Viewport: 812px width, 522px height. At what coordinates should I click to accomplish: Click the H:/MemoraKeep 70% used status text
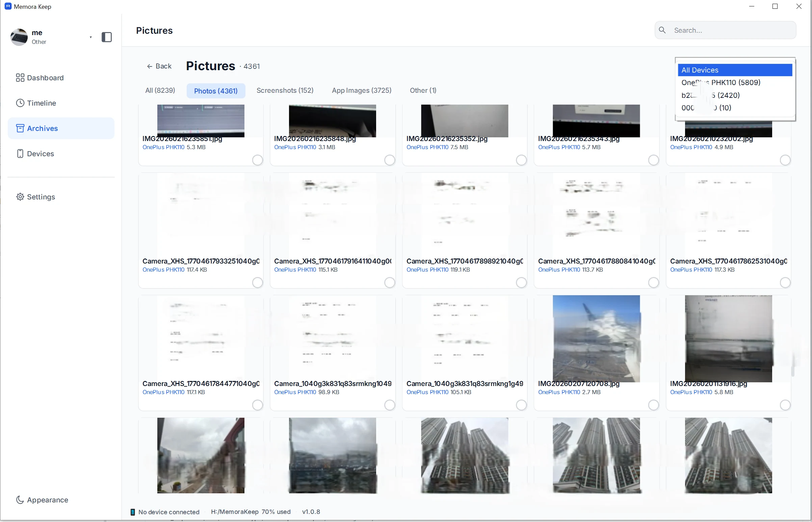tap(251, 512)
